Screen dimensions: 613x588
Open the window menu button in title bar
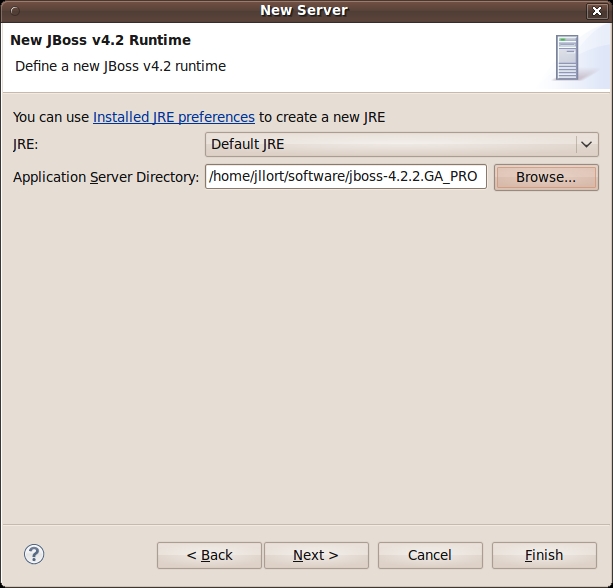[15, 11]
